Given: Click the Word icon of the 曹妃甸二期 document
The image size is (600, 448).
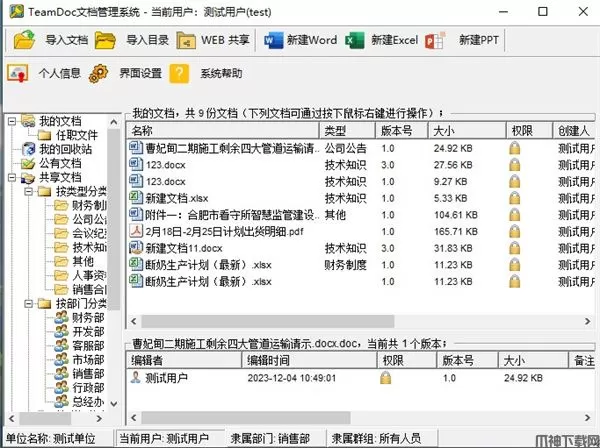Looking at the screenshot, I should [136, 148].
